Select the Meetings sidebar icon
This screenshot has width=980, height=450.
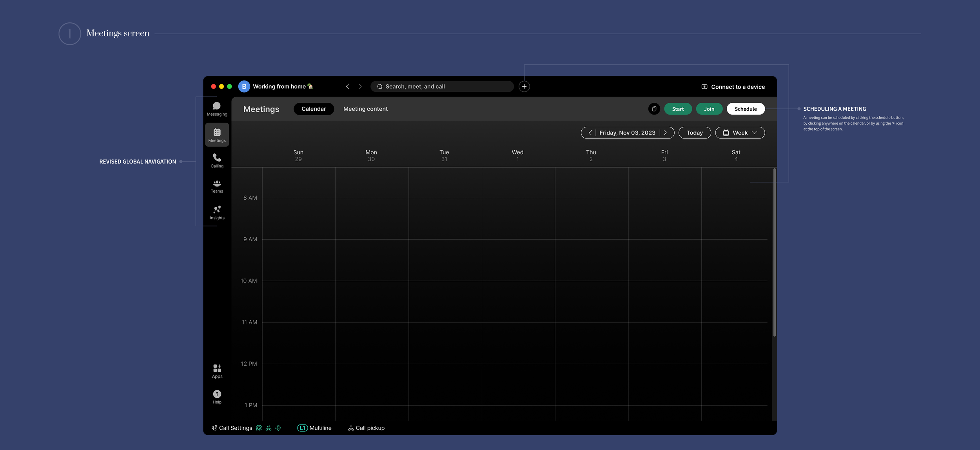tap(217, 135)
